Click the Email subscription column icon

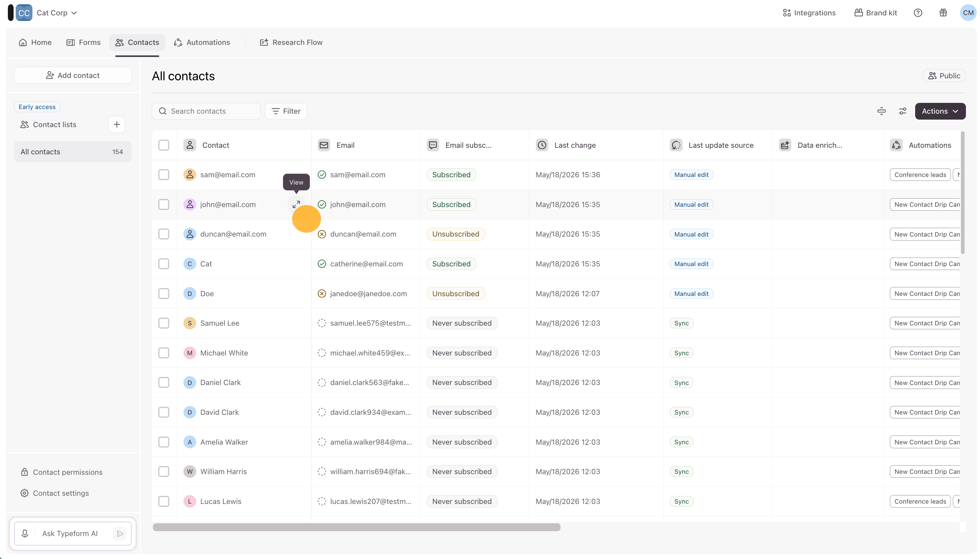pos(433,145)
